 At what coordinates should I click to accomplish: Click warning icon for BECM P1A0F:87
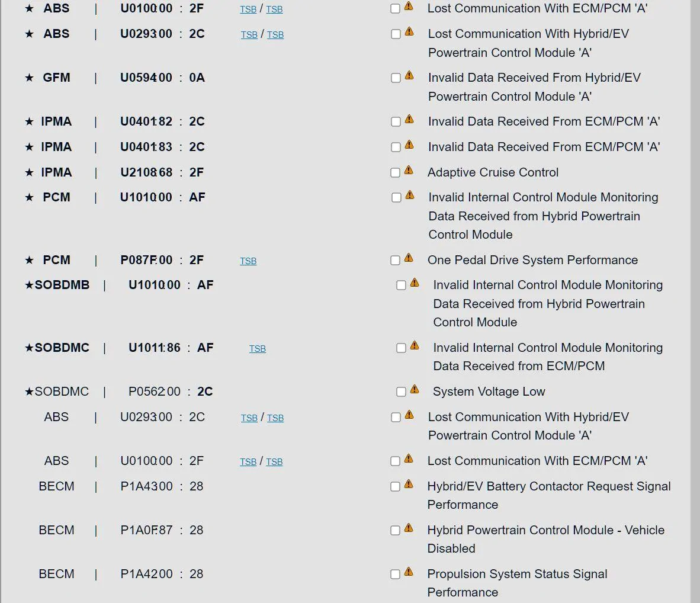[x=409, y=528]
